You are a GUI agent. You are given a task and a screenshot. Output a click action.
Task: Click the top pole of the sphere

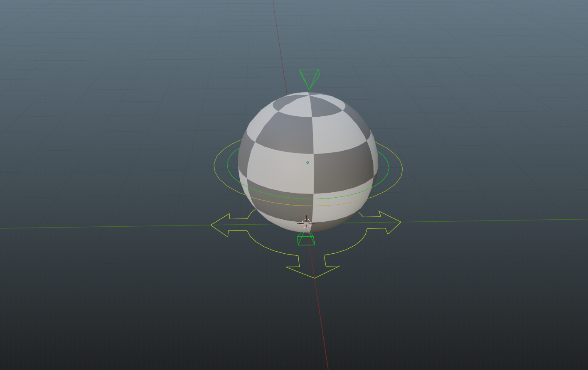pos(310,96)
